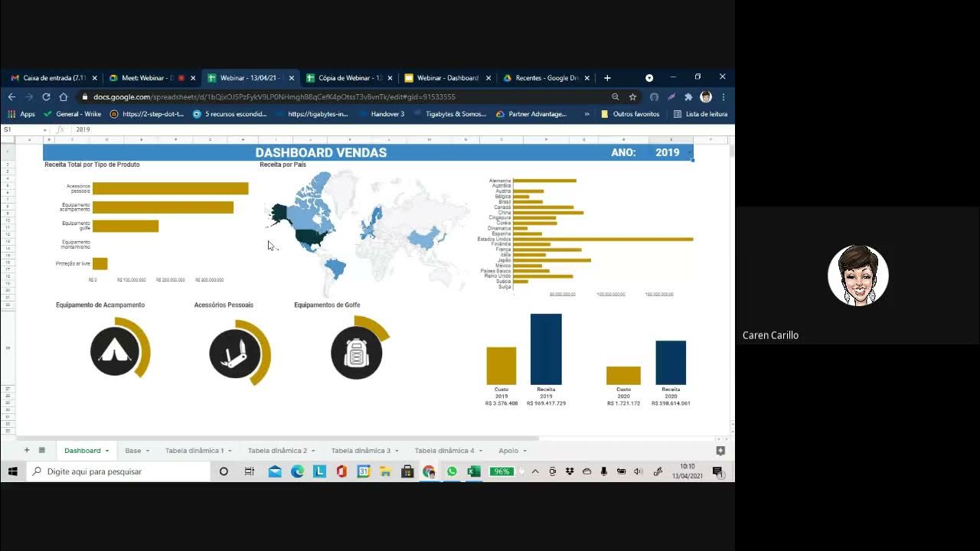Open WhatsApp from the taskbar
The image size is (980, 551).
click(x=452, y=471)
